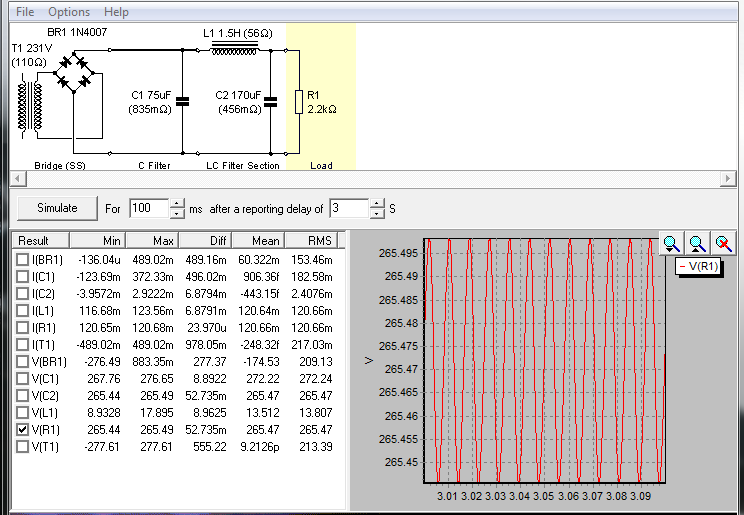This screenshot has width=744, height=515.
Task: Click the R1 2.2kΩ label
Action: coord(322,102)
